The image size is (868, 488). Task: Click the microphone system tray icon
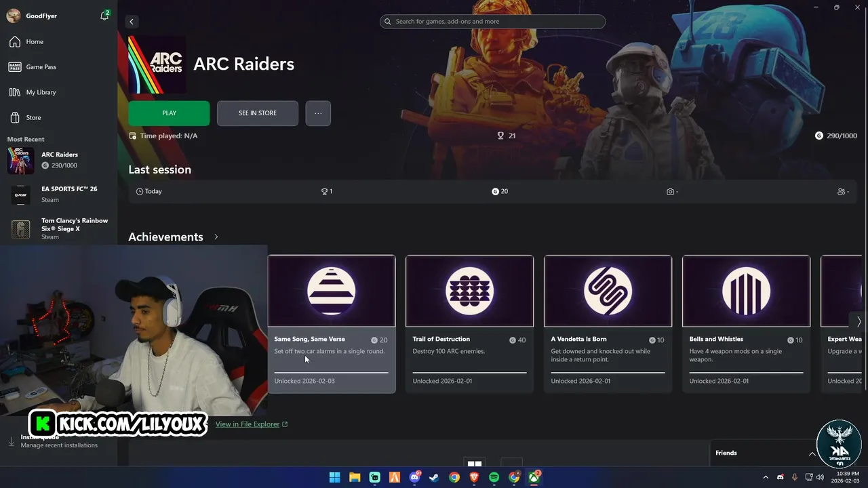[x=794, y=477]
